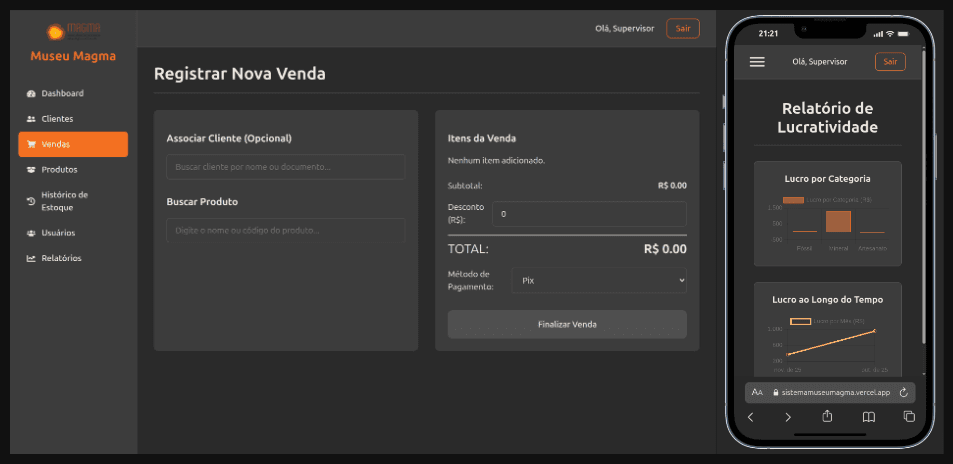
Task: Focus the Buscar cliente search field
Action: (x=285, y=167)
